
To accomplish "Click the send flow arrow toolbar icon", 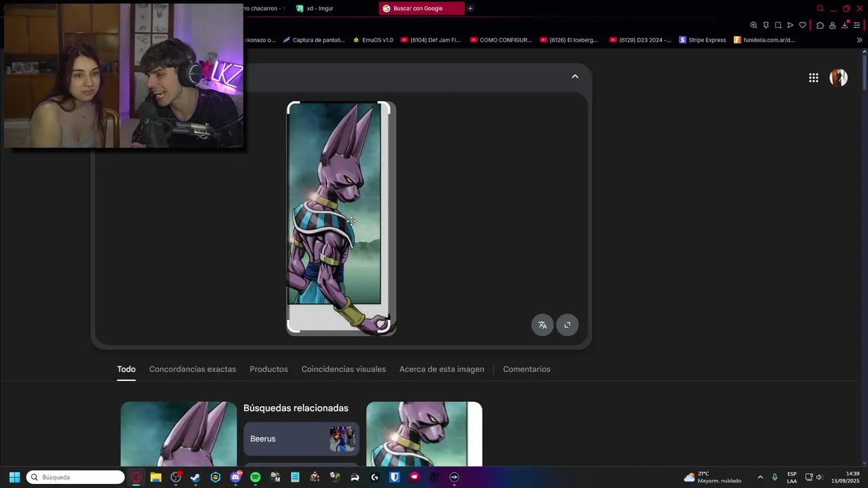I will (790, 25).
